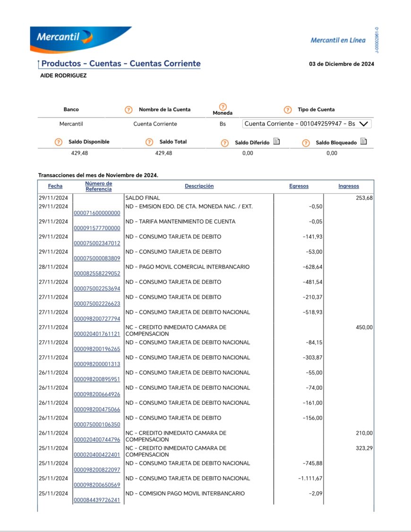The image size is (411, 532).
Task: Sort by Número de Referencia column
Action: (x=99, y=186)
